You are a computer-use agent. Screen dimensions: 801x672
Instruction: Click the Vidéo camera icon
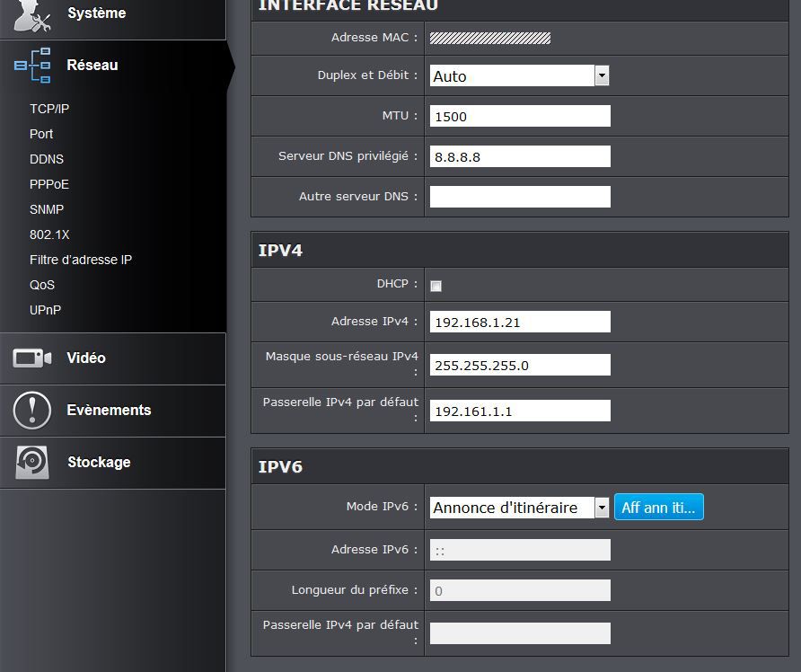32,358
